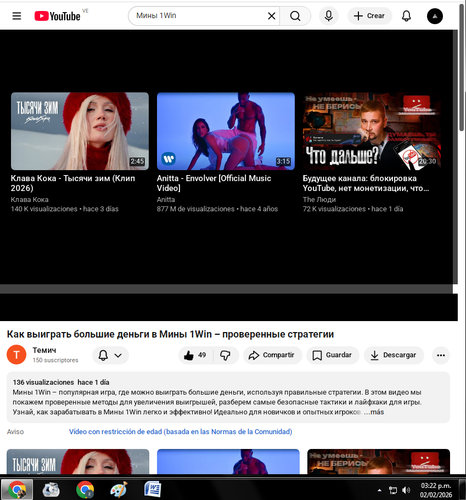Image resolution: width=466 pixels, height=500 pixels.
Task: Open the age restriction notice link
Action: point(180,432)
